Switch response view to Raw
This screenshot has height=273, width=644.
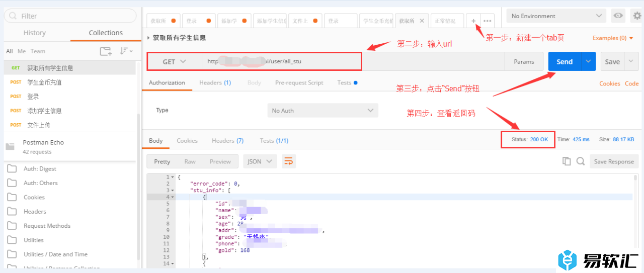[190, 161]
